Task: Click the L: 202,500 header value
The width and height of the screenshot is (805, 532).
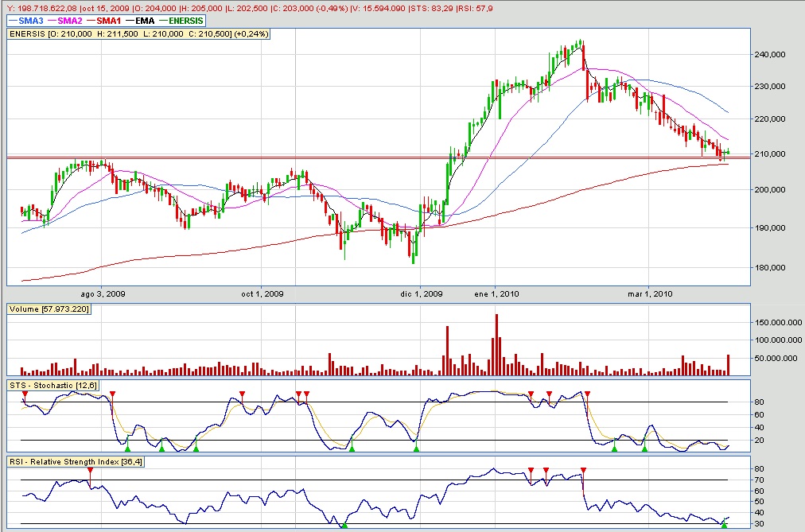Action: click(x=247, y=8)
